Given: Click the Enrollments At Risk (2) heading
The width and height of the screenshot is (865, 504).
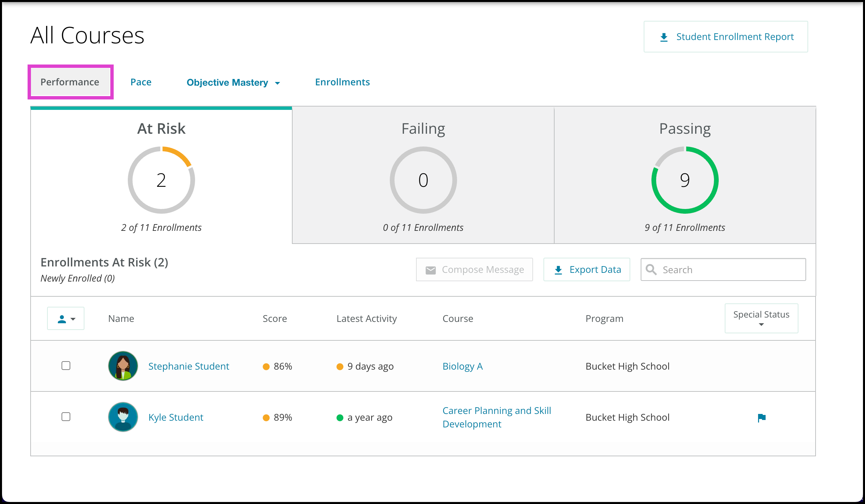Looking at the screenshot, I should pos(104,262).
